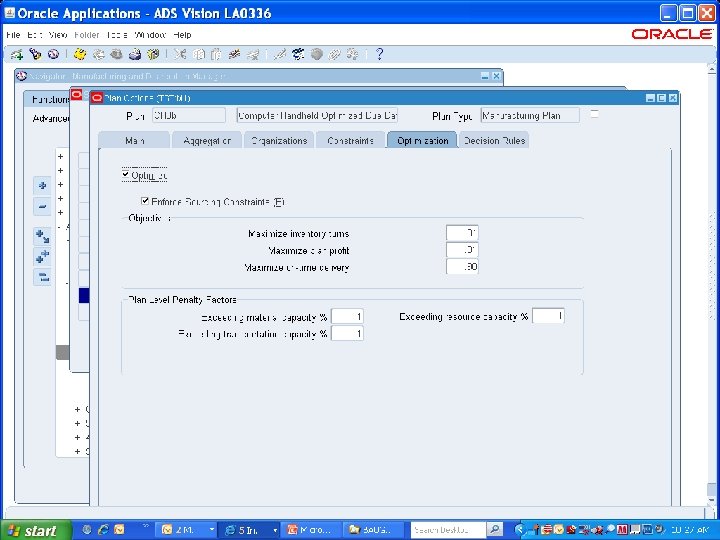
Task: Click the Maximize inventory turns field
Action: pyautogui.click(x=462, y=233)
